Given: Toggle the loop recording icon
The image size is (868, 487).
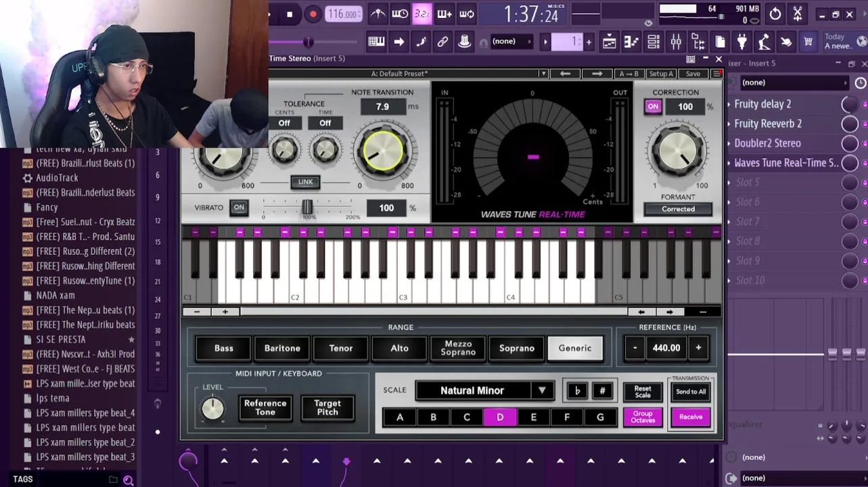Looking at the screenshot, I should point(467,14).
